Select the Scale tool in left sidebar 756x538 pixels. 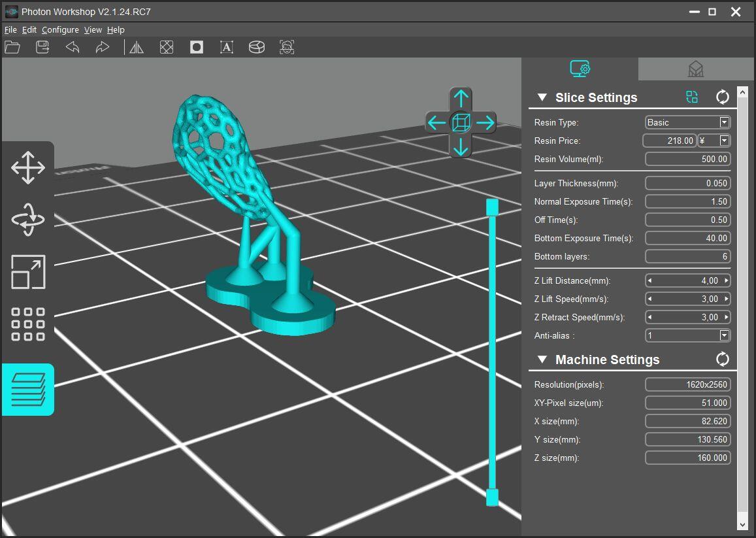pyautogui.click(x=28, y=272)
